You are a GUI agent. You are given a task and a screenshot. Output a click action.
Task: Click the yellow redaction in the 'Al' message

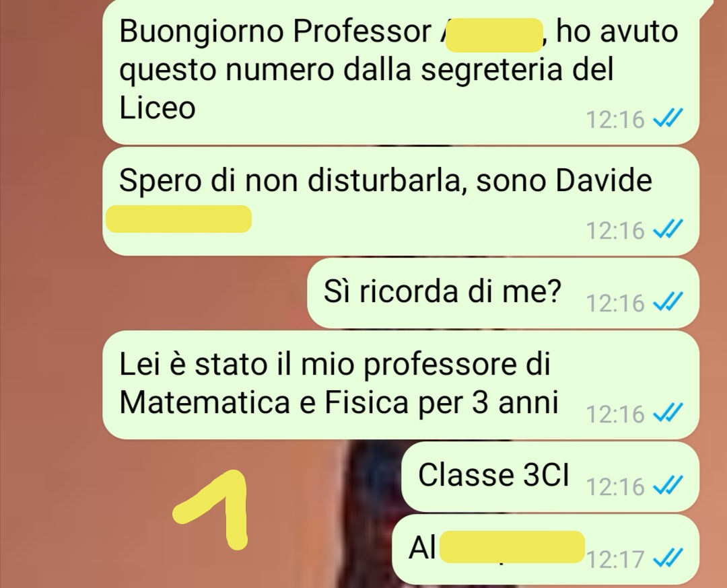tap(512, 547)
